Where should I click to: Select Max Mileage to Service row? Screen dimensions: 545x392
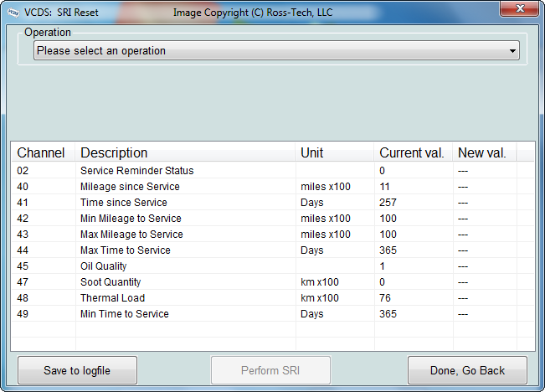(131, 235)
